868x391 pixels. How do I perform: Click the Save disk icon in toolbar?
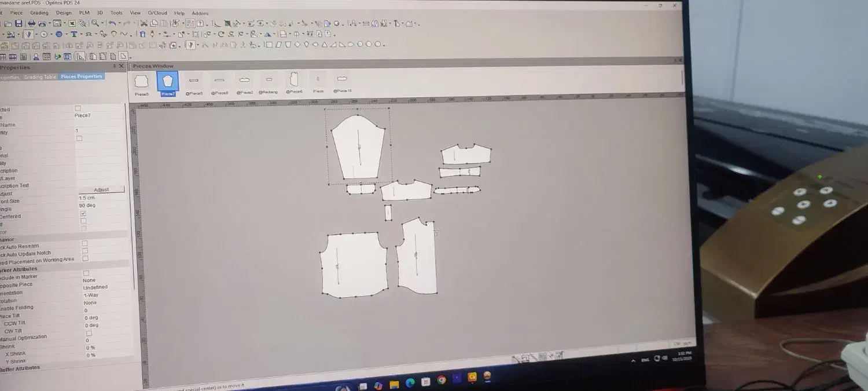(x=19, y=24)
